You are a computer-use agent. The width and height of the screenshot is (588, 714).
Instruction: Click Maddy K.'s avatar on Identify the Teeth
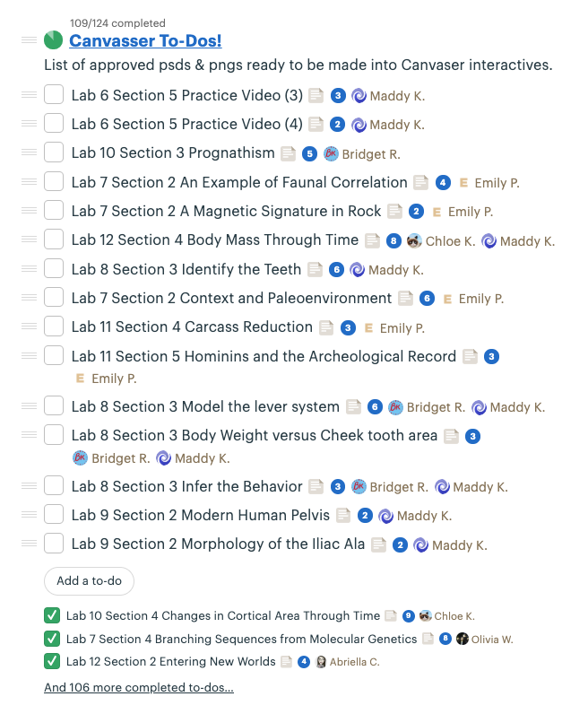[x=358, y=269]
